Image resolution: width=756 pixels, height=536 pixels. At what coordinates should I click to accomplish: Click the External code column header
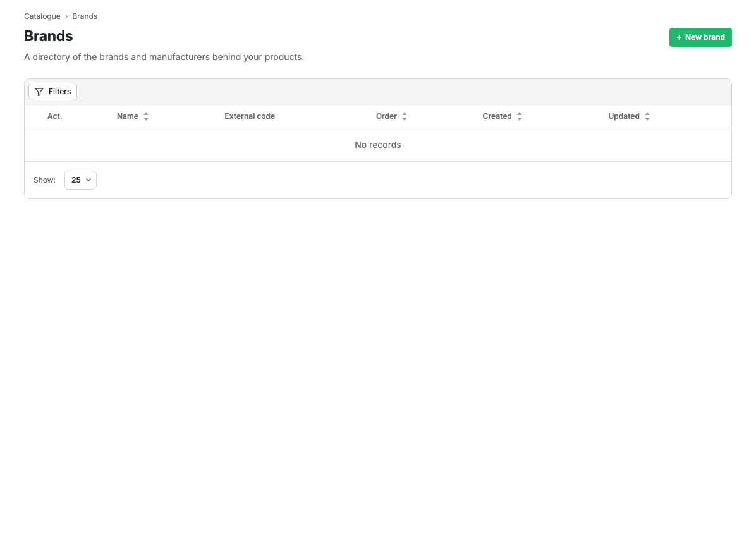250,116
